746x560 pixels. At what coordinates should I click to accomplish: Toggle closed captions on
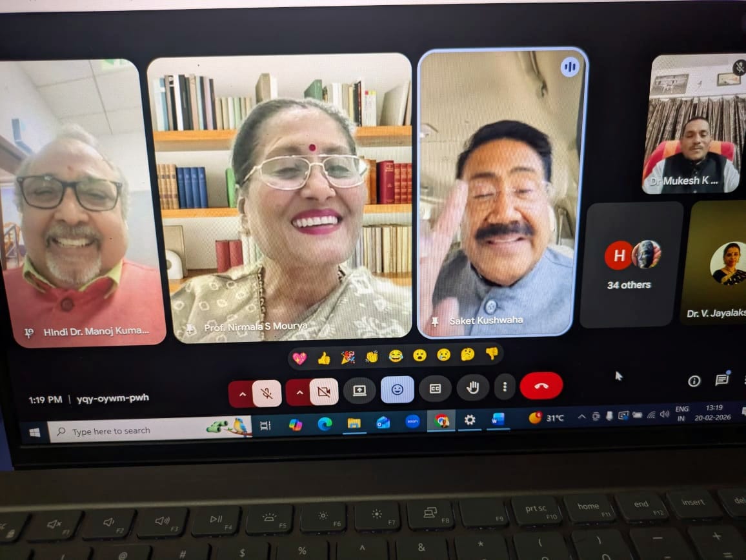click(x=435, y=388)
